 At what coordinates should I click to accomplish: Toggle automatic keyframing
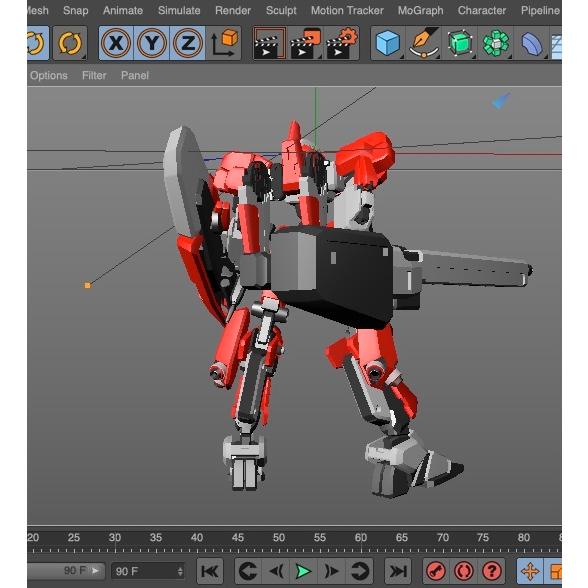coord(464,571)
